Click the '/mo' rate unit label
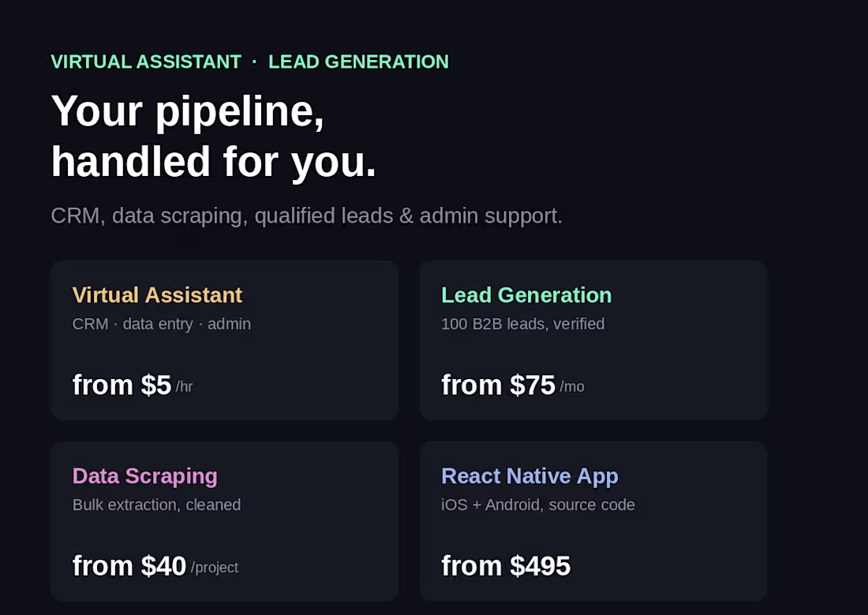Image resolution: width=868 pixels, height=615 pixels. [x=572, y=387]
